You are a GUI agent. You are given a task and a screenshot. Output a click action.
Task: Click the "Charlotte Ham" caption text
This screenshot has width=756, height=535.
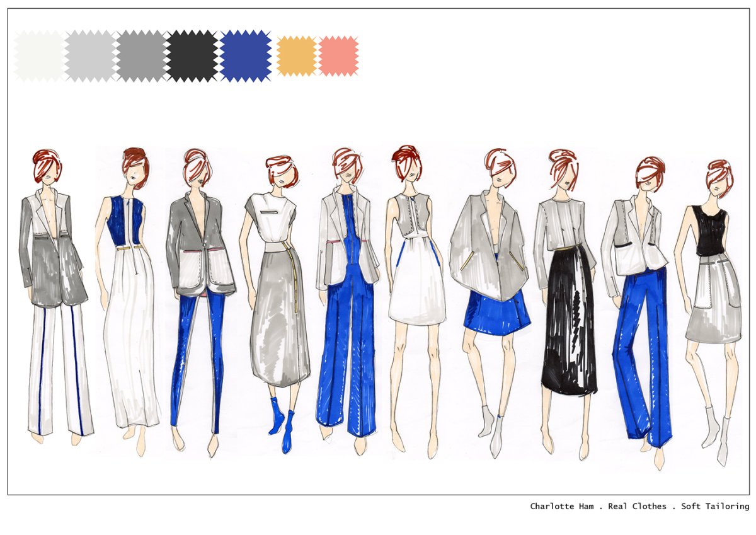[561, 507]
